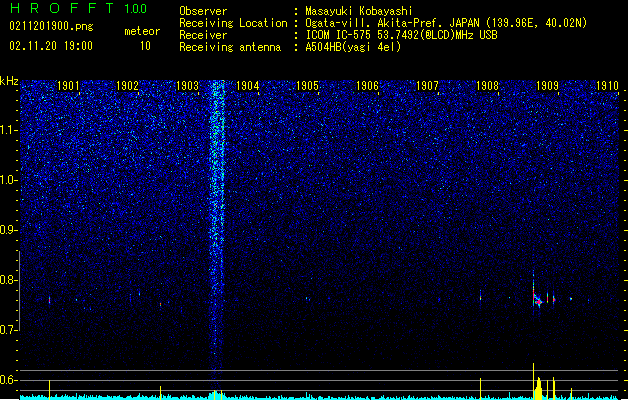
Task: Click the 0.7 kHz axis label
Action: (9, 330)
